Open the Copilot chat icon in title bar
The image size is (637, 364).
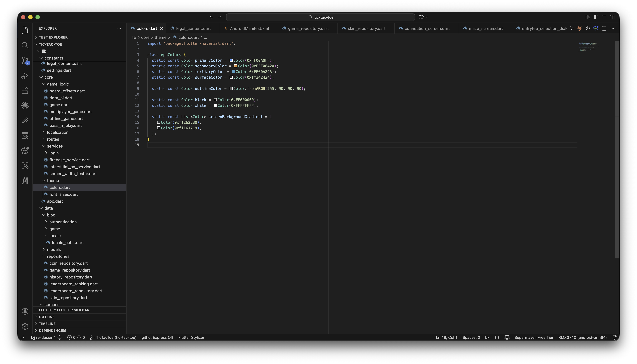421,17
